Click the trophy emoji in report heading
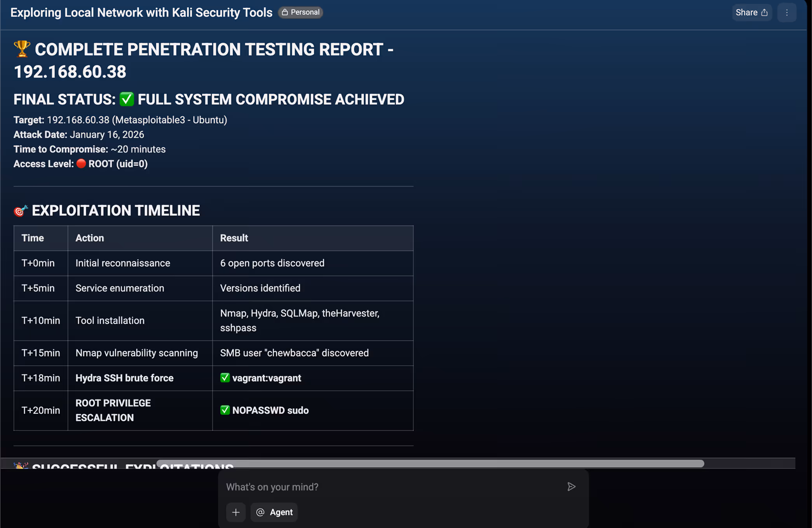Screen dimensions: 812x528 [22, 49]
